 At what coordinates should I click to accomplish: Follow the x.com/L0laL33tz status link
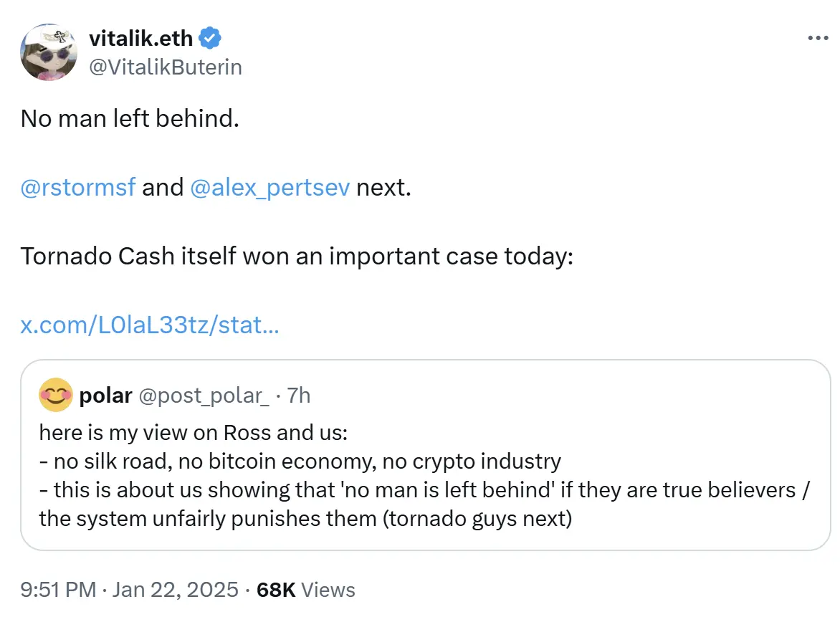pyautogui.click(x=150, y=325)
